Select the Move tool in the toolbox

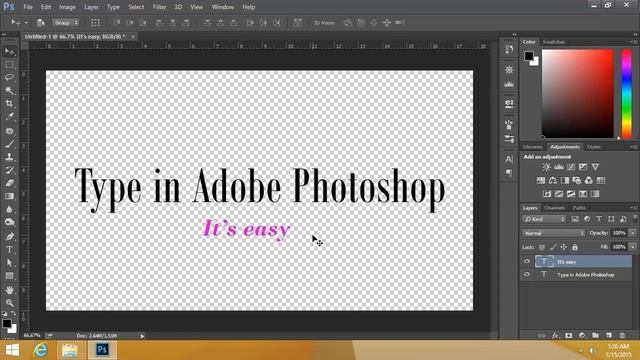[x=9, y=51]
